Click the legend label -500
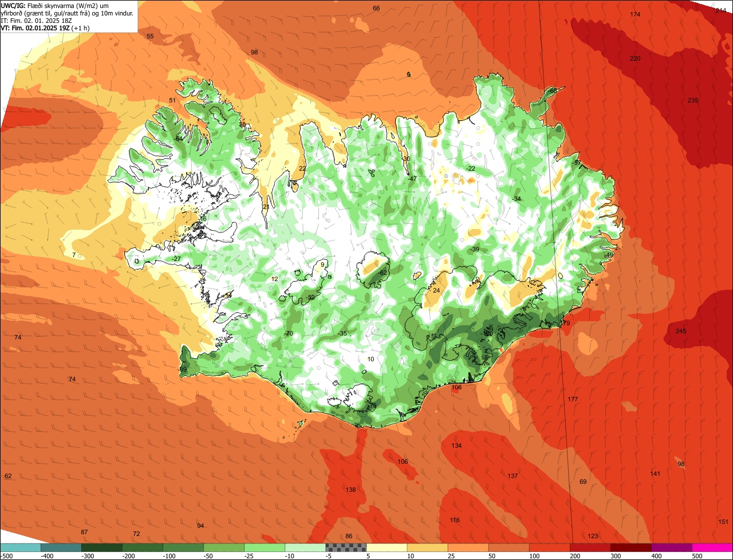 pyautogui.click(x=7, y=555)
